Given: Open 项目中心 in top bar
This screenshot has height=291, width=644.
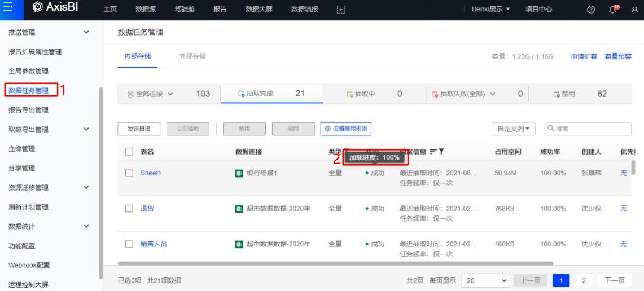Looking at the screenshot, I should tap(539, 9).
